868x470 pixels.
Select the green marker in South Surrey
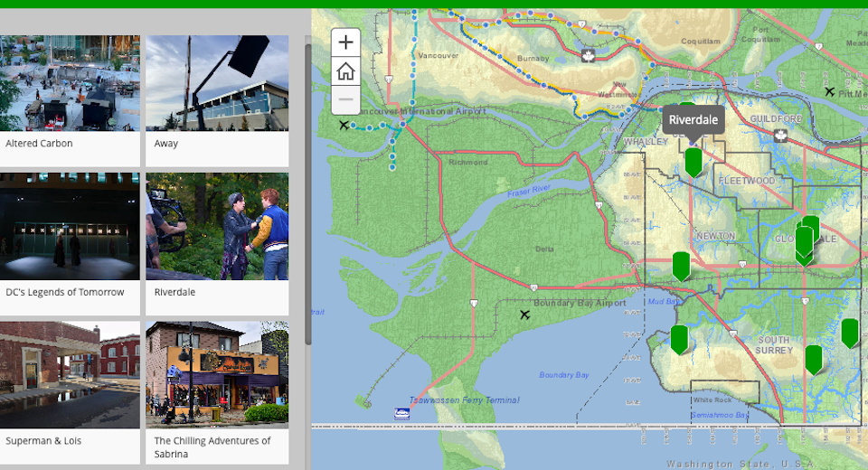(813, 360)
